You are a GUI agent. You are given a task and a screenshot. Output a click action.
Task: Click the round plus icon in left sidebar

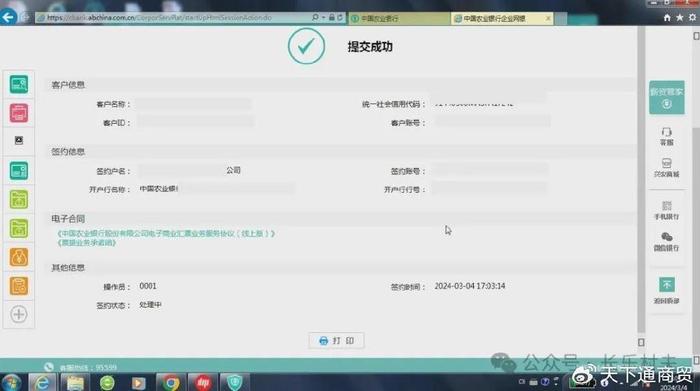click(x=19, y=314)
